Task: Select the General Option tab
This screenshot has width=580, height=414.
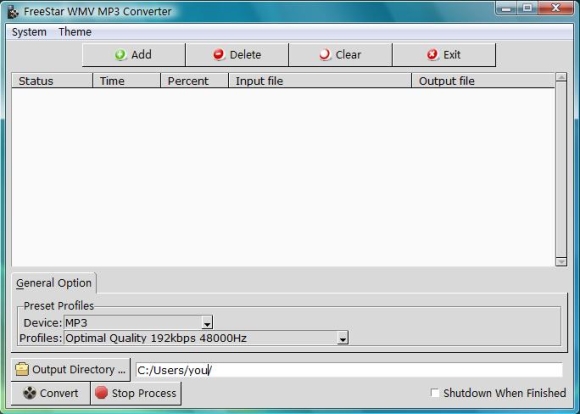Action: coord(54,283)
